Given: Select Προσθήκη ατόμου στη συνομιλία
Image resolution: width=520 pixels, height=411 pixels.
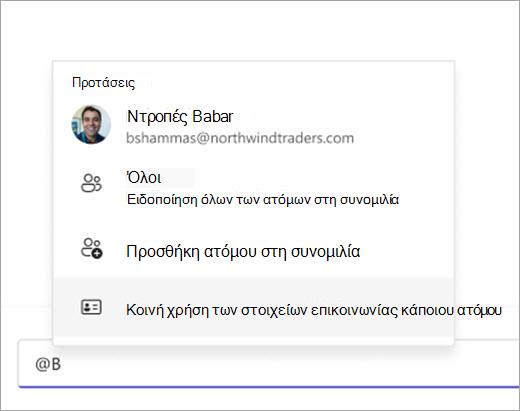Looking at the screenshot, I should tap(243, 252).
